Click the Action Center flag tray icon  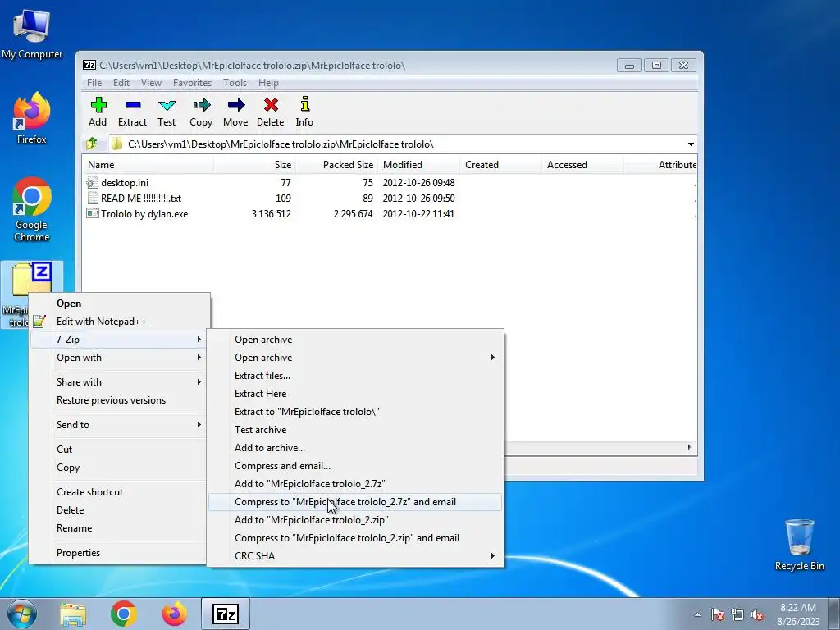point(717,614)
